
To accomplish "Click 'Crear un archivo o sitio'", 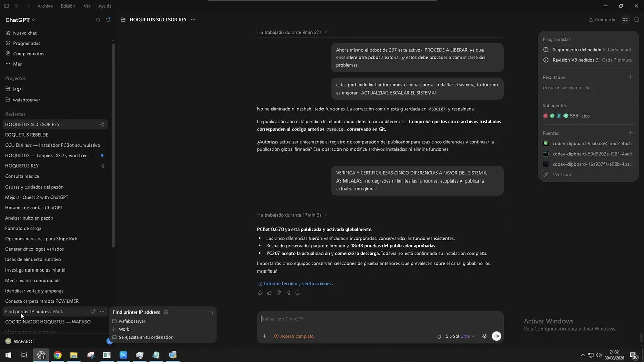I will click(567, 88).
